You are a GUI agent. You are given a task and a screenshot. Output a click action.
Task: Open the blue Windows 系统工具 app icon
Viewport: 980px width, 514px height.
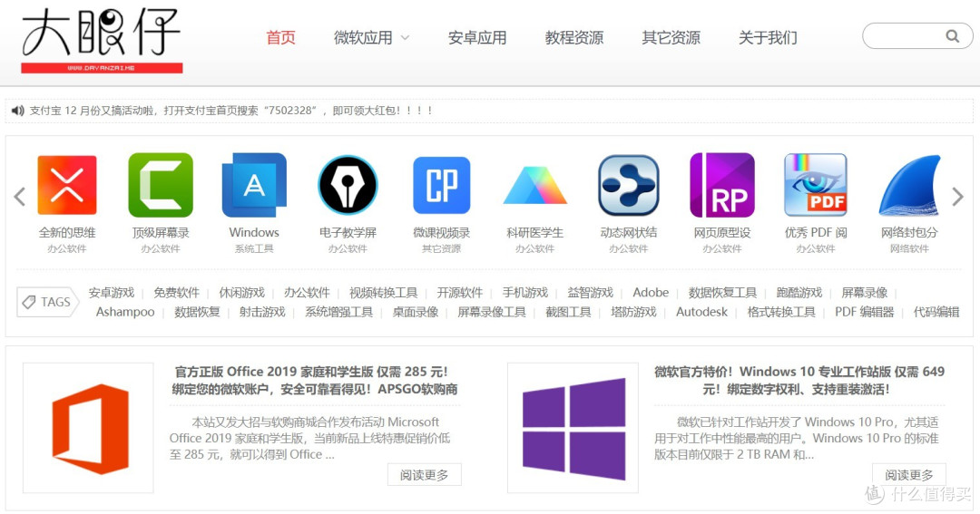254,185
